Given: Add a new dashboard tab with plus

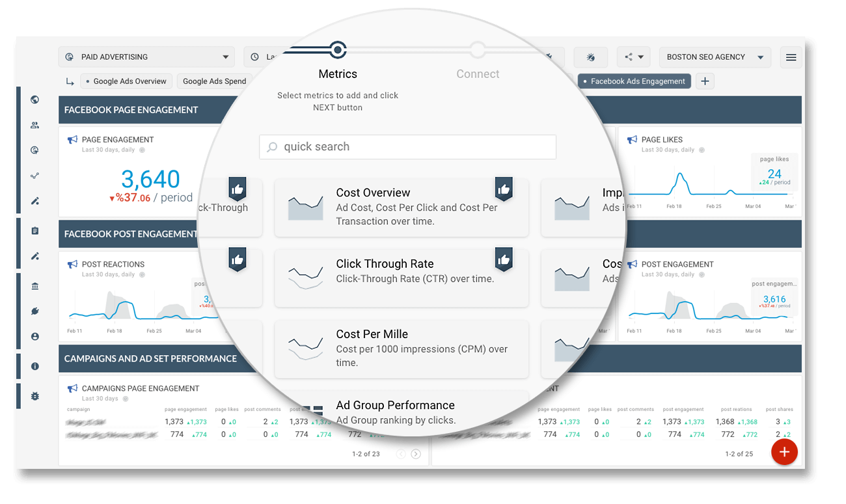Looking at the screenshot, I should click(x=705, y=81).
